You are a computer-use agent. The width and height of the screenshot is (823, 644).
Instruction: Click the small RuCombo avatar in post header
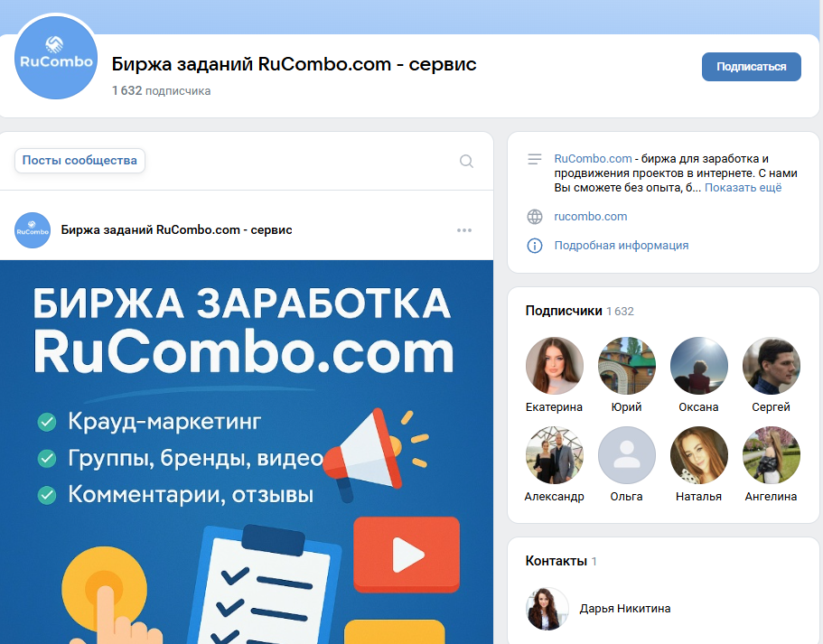point(33,230)
